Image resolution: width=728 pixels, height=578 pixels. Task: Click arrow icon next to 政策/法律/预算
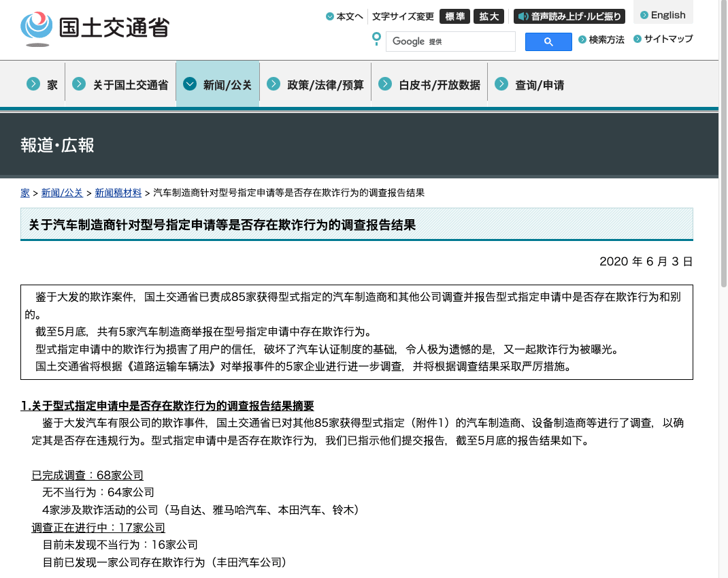coord(274,84)
